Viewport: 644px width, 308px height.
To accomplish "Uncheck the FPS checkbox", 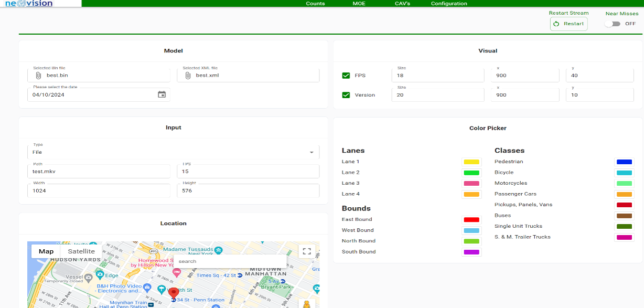I will click(346, 76).
